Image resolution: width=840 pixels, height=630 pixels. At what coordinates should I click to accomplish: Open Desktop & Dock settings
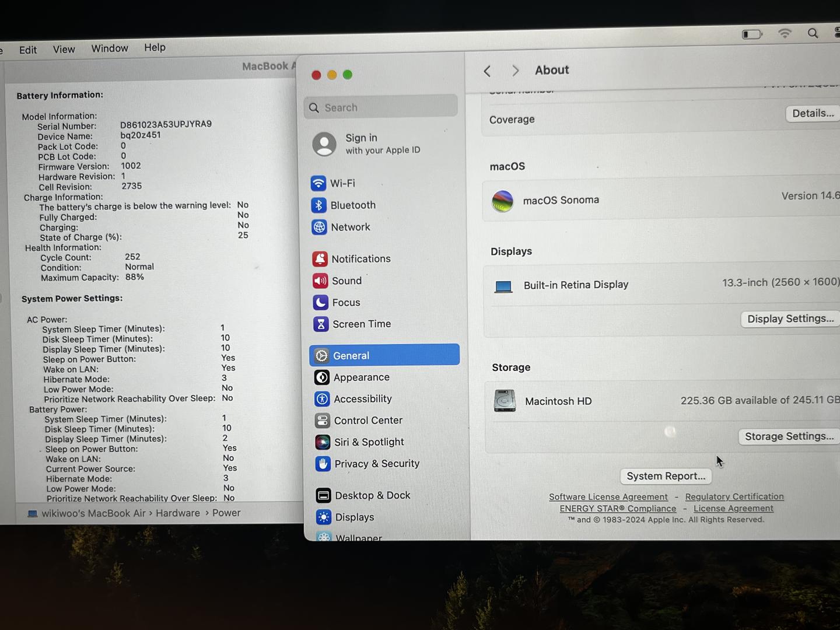point(363,495)
